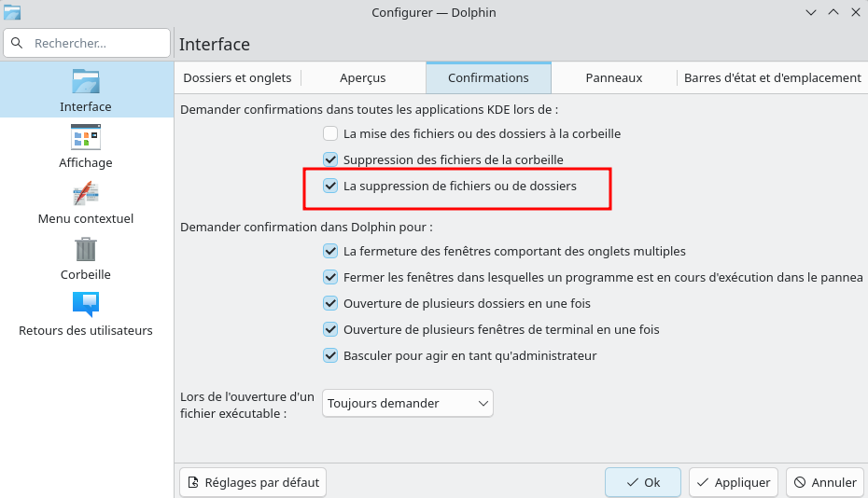Switch to the Panneaux tab
This screenshot has width=868, height=498.
pyautogui.click(x=614, y=78)
